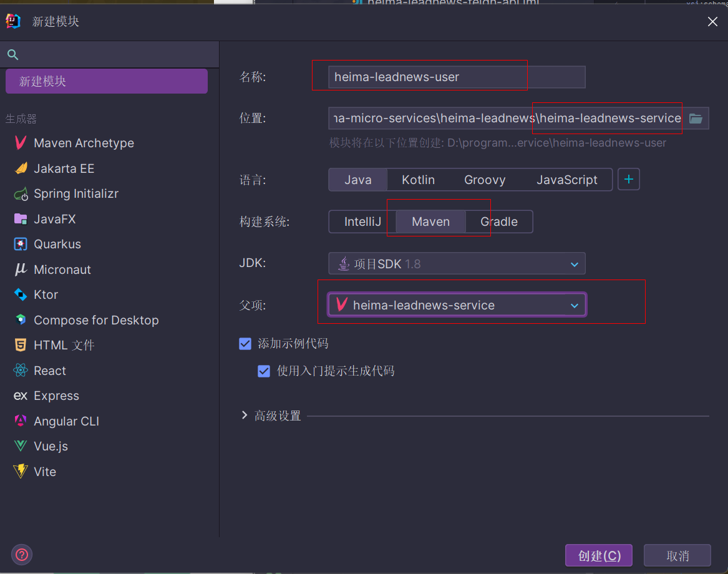Click the Spring Initializr leaf icon

[x=21, y=193]
